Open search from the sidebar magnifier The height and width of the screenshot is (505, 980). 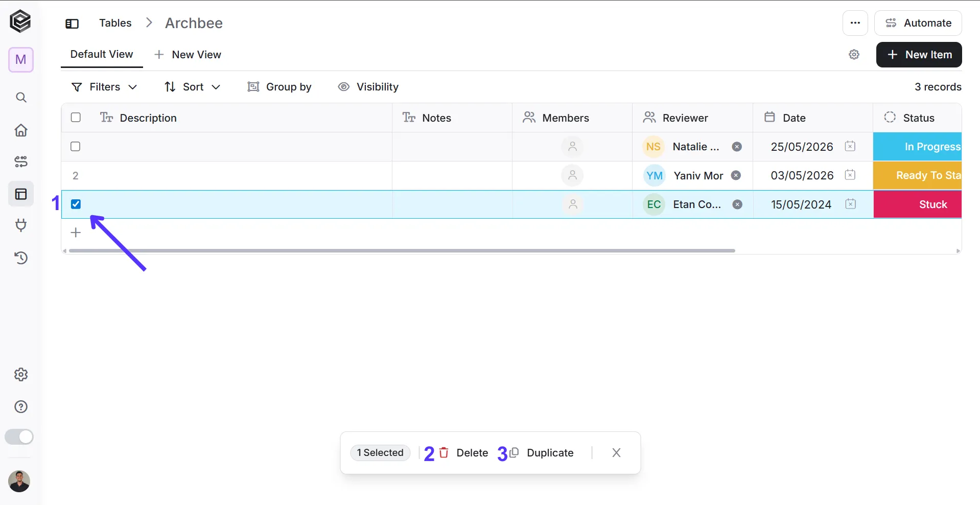click(21, 97)
